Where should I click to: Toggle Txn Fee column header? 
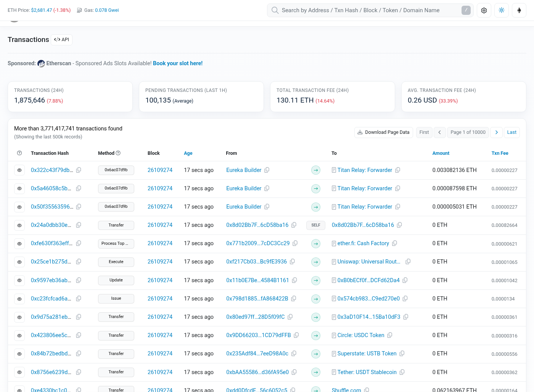point(500,153)
